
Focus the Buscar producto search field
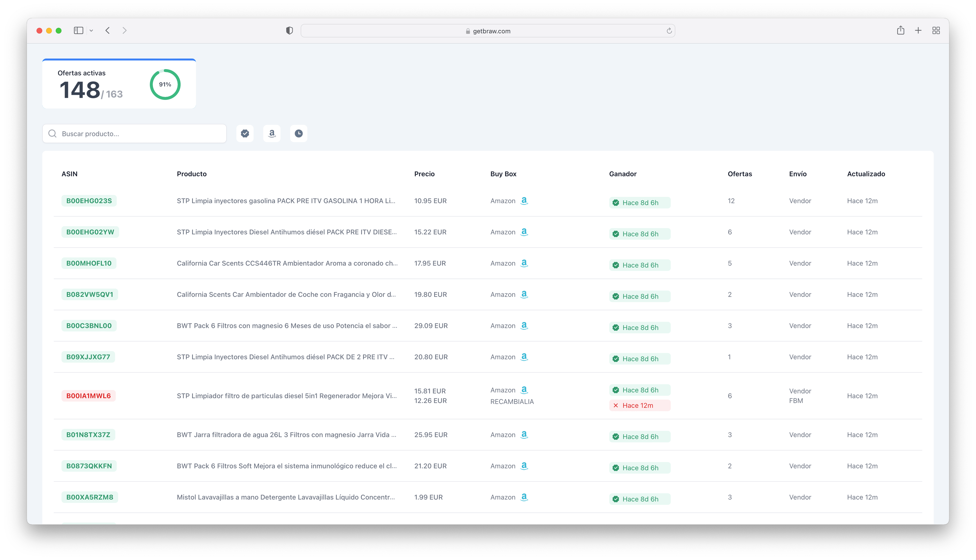point(134,133)
